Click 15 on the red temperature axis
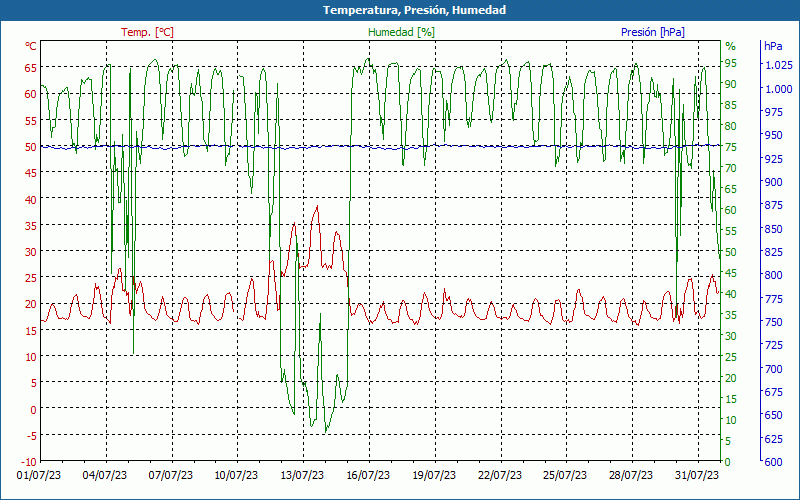The height and width of the screenshot is (500, 800). [x=31, y=331]
